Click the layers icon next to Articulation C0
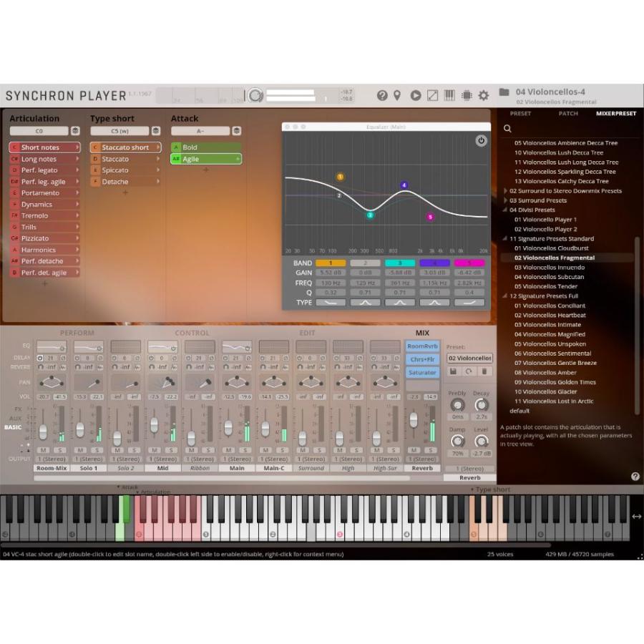The image size is (644, 644). (75, 131)
